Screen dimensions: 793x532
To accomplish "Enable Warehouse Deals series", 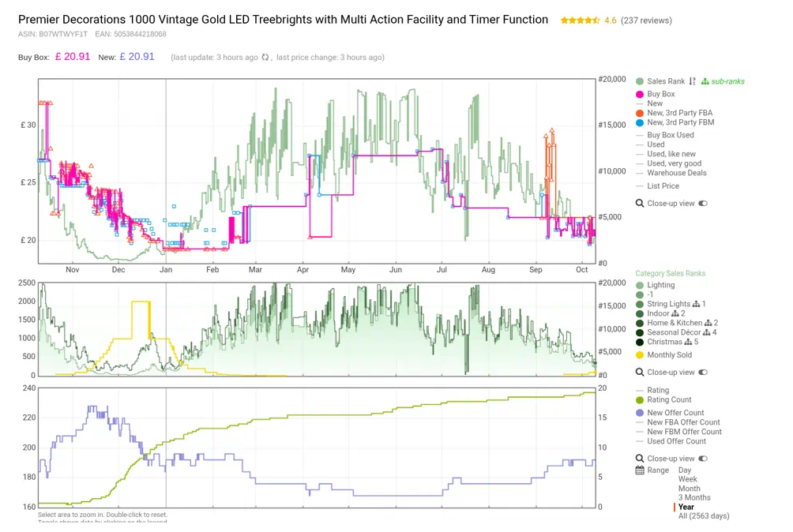I will pyautogui.click(x=671, y=173).
